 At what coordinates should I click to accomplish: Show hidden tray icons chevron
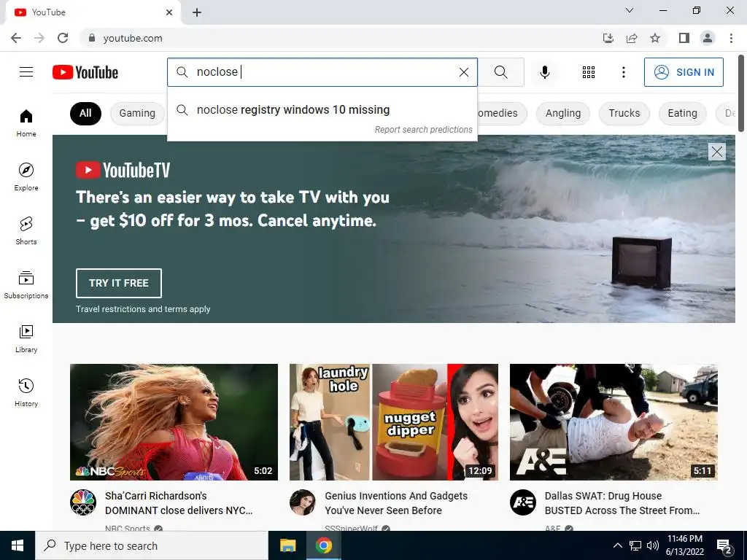617,545
